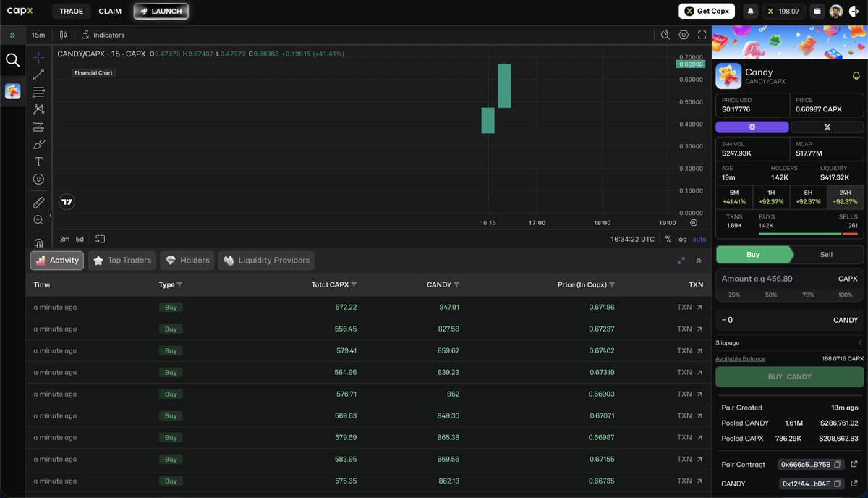Select the zoom-in tool
The width and height of the screenshot is (868, 498).
39,219
